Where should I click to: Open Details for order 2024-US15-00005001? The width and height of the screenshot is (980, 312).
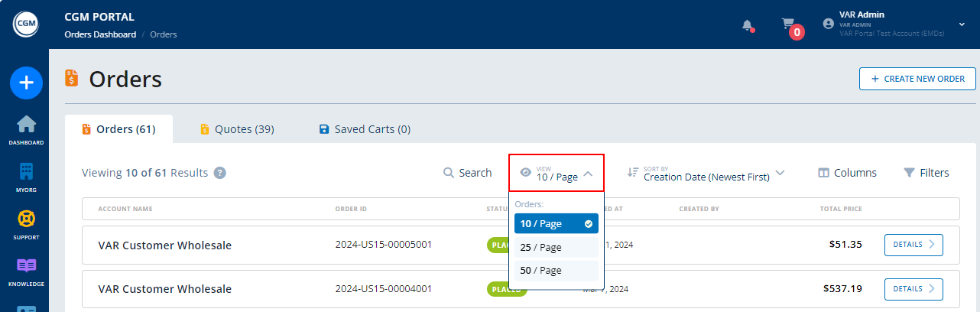913,245
